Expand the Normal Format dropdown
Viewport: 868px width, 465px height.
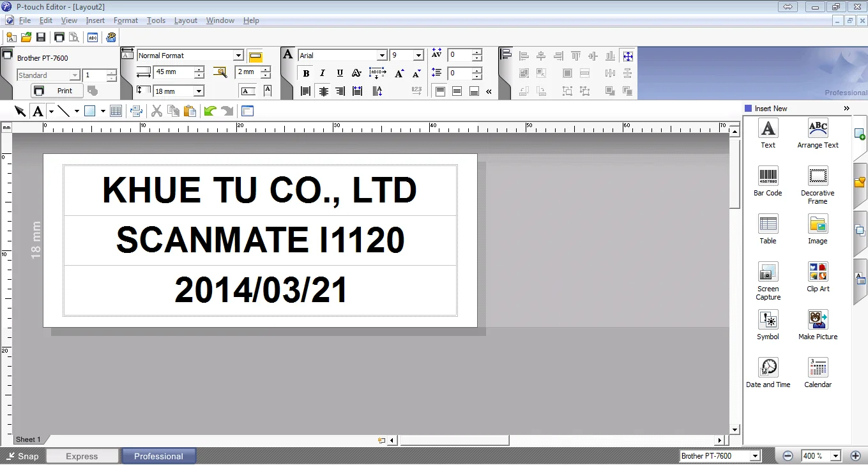(238, 56)
